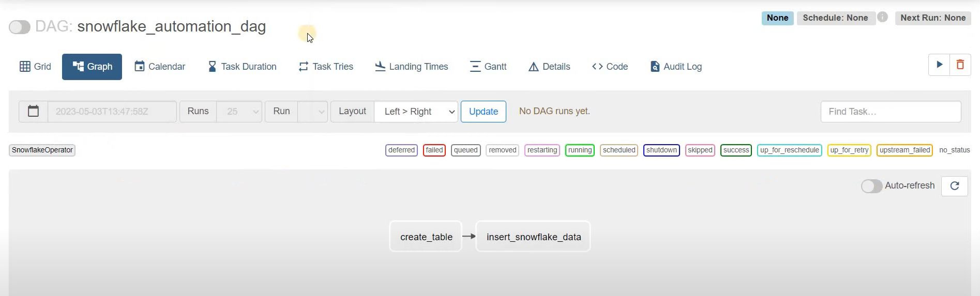980x296 pixels.
Task: Click the scheduled status legend
Action: 619,150
